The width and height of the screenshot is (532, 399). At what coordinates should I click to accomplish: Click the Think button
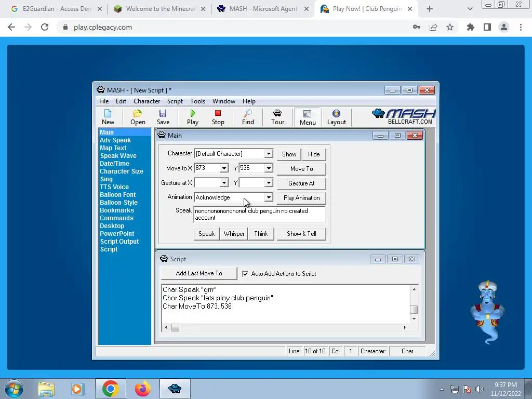pos(261,234)
